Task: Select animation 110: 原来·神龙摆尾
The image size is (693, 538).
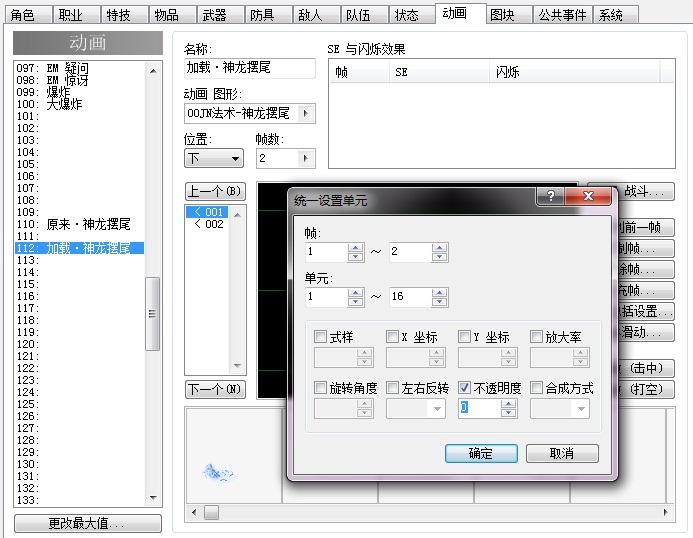Action: (80, 224)
